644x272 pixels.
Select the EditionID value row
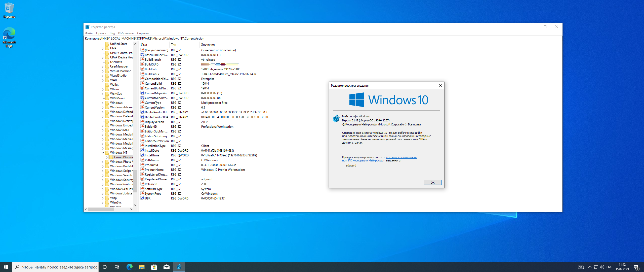pos(206,126)
